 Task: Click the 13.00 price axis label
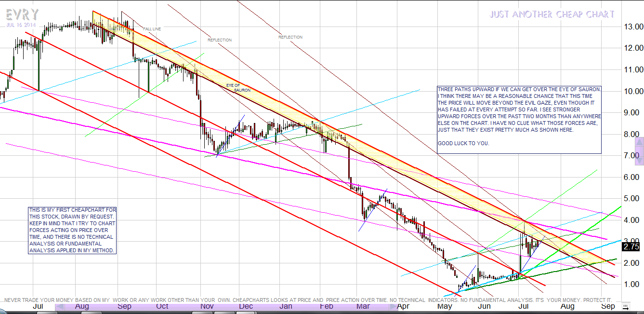(631, 27)
